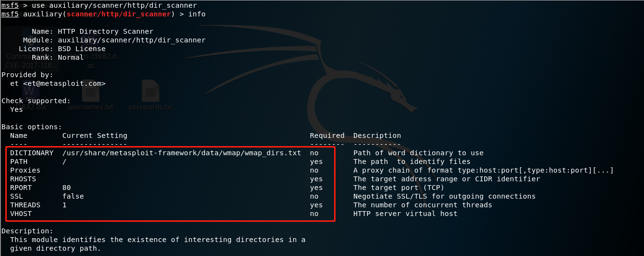Click the 'Current Setting' column header
The width and height of the screenshot is (644, 256).
coord(95,135)
